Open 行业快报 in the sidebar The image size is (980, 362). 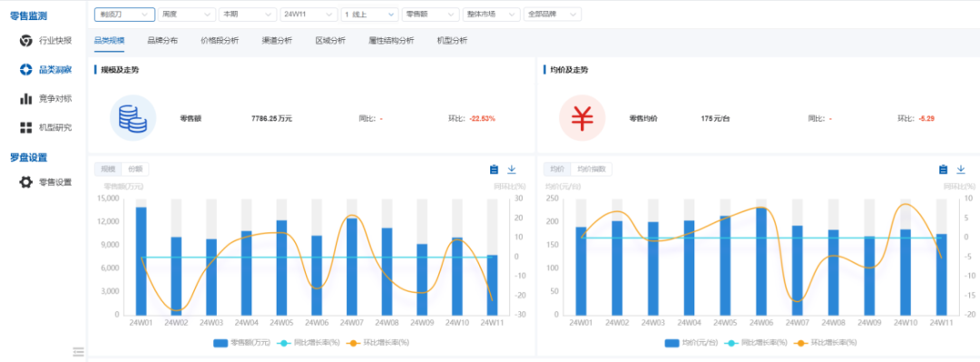point(55,41)
